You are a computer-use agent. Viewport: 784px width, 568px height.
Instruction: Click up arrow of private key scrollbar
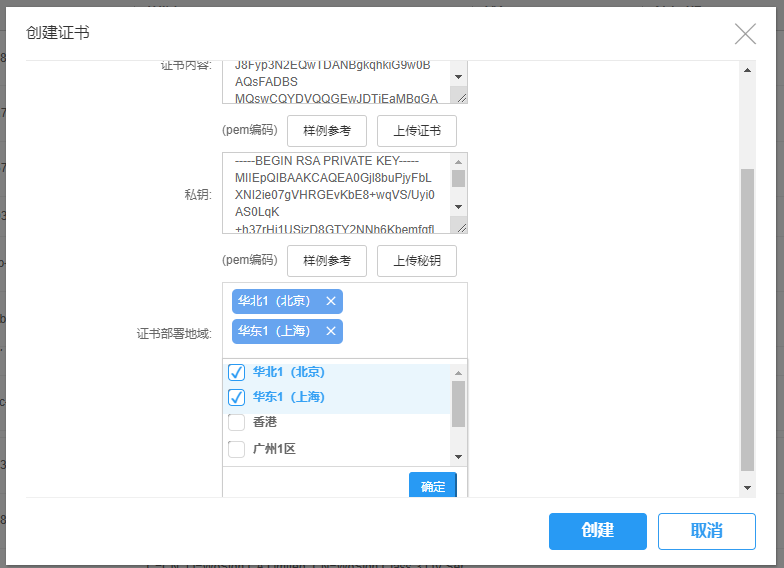(x=458, y=162)
